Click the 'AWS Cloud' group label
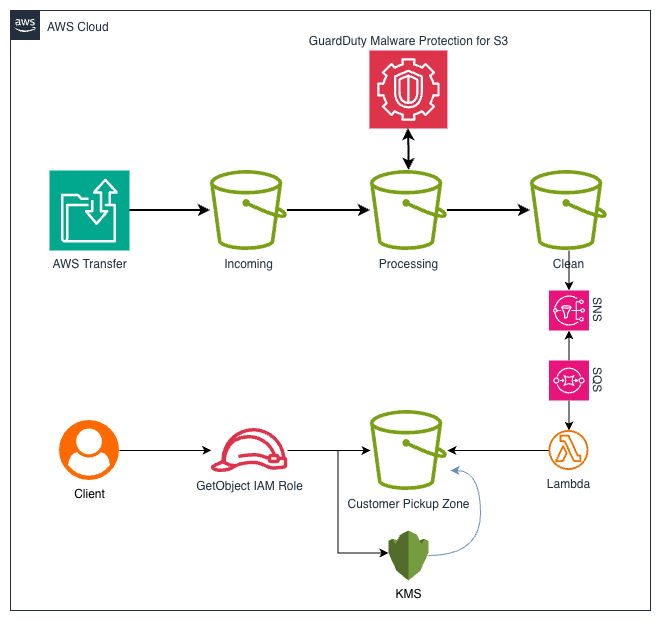 (x=78, y=27)
